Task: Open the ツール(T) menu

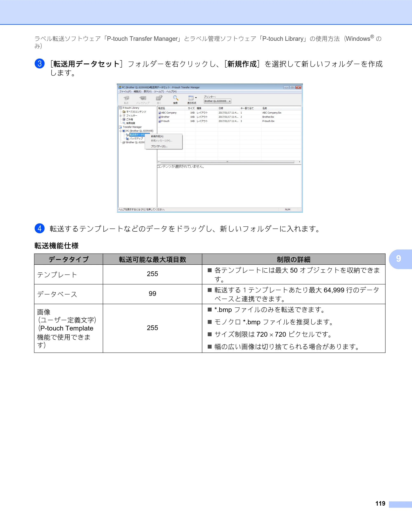Action: 159,92
